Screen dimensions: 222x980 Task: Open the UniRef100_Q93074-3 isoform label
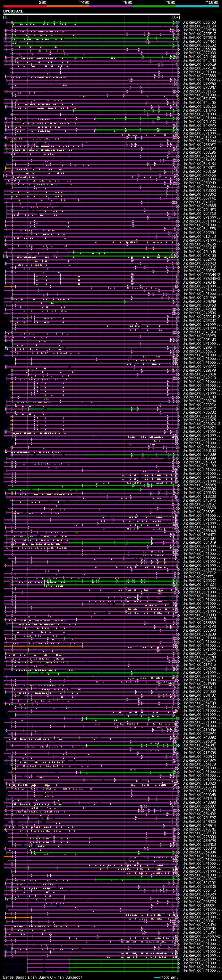[201, 424]
